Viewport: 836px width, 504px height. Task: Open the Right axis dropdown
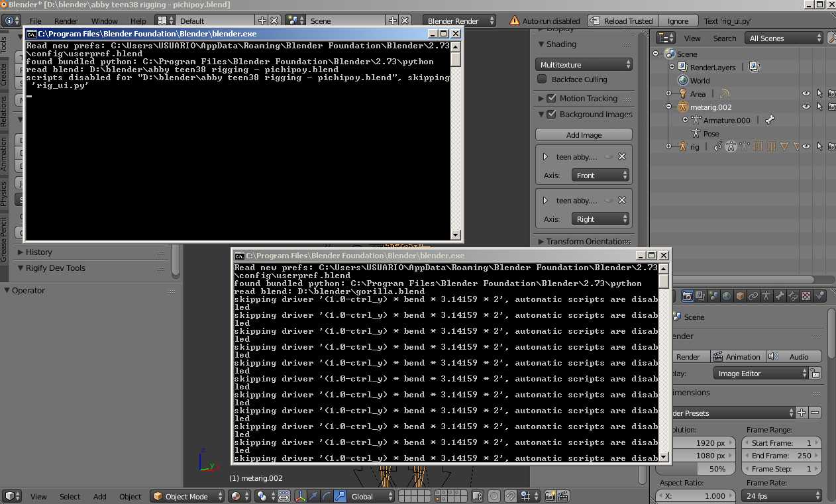tap(600, 219)
